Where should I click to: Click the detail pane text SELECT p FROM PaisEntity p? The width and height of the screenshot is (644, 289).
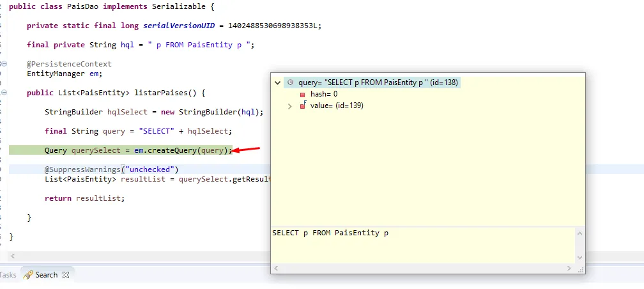tap(330, 233)
